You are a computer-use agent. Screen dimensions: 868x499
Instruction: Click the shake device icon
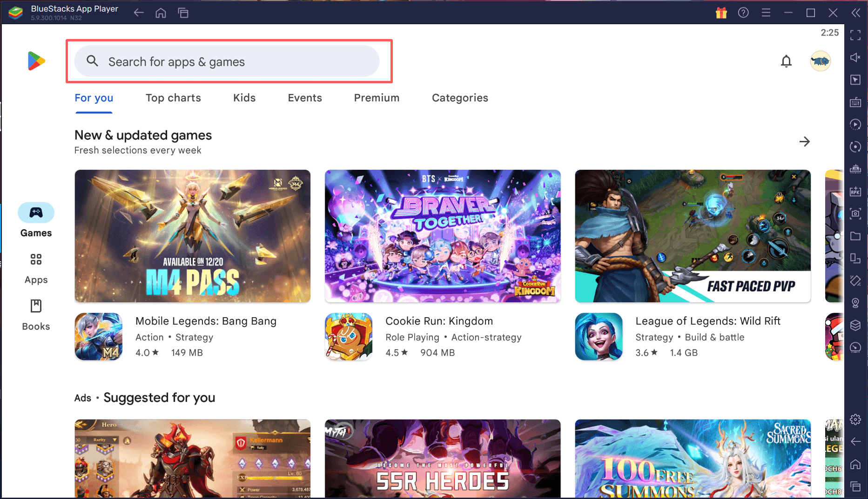tap(855, 280)
